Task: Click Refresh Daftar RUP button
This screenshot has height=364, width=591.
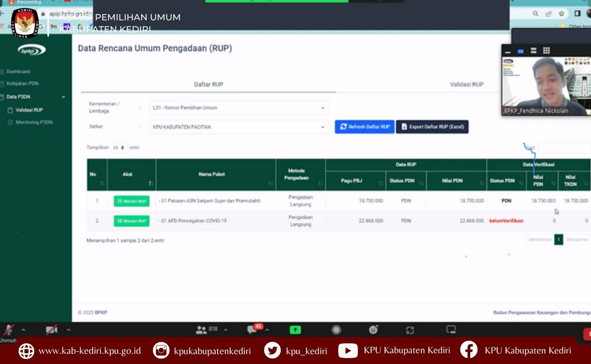Action: (364, 127)
